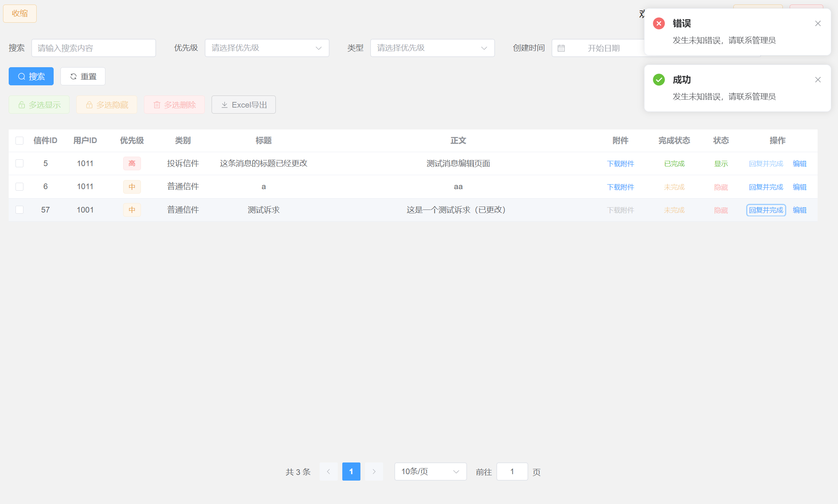Screen dimensions: 838x504
Task: Close the error notification
Action: 818,23
